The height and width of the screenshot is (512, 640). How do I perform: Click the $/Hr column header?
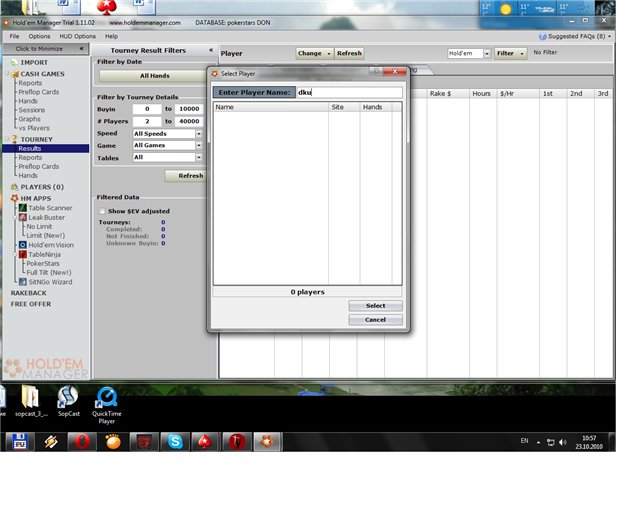tap(518, 93)
